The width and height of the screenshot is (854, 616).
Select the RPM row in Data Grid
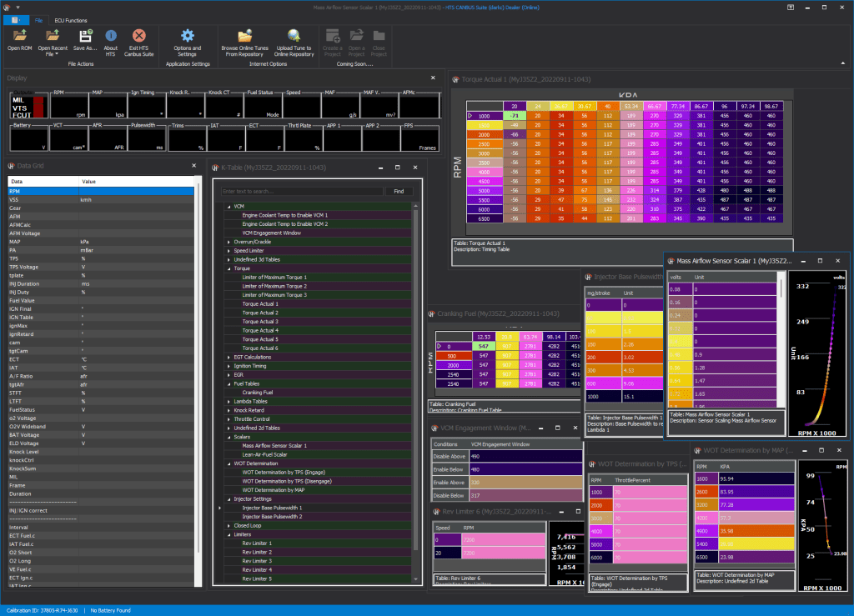click(x=100, y=191)
